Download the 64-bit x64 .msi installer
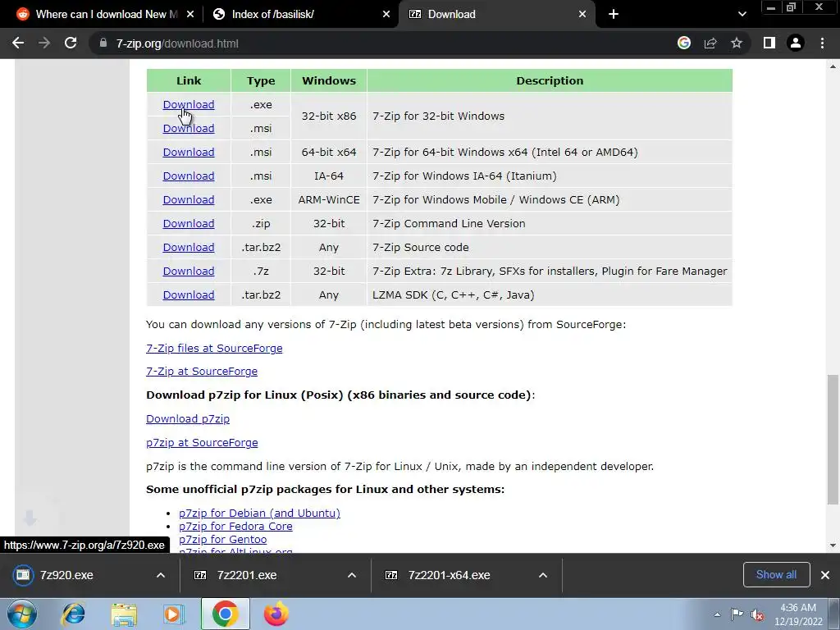Image resolution: width=840 pixels, height=630 pixels. pos(189,152)
